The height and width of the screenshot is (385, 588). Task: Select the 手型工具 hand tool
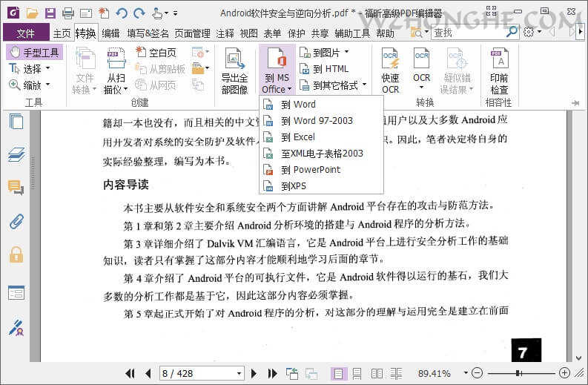(x=34, y=52)
